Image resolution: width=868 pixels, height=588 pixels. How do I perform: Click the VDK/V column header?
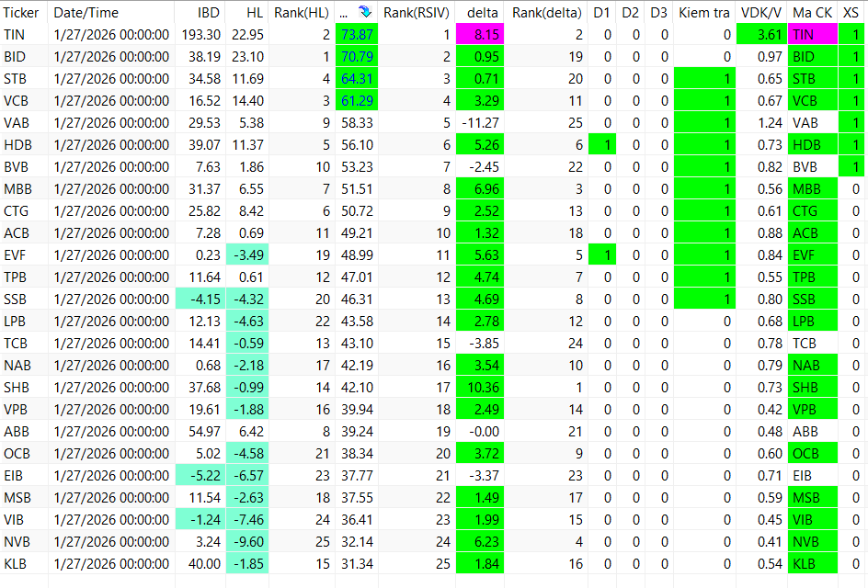761,12
